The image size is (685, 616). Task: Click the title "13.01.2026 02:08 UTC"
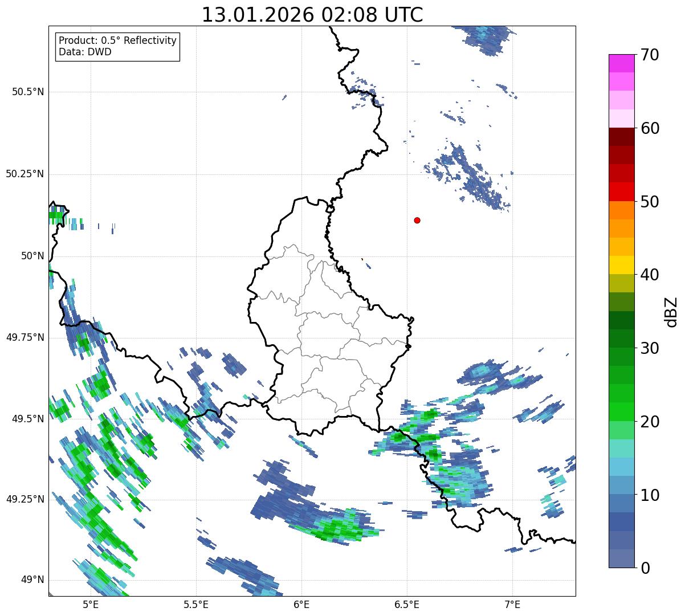[x=312, y=15]
